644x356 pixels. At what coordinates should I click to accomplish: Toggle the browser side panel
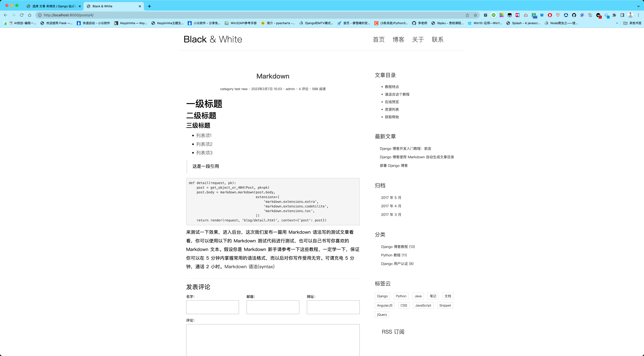(x=622, y=15)
